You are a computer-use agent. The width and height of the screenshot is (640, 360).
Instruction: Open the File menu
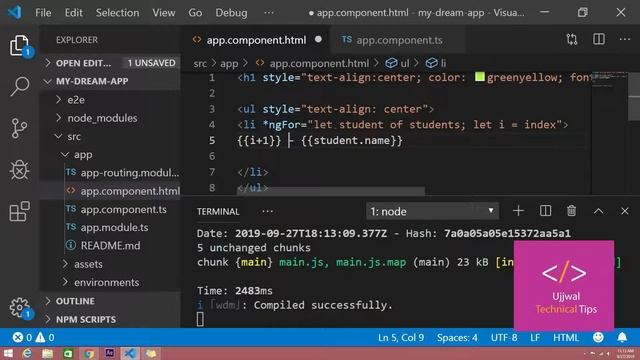(x=43, y=13)
